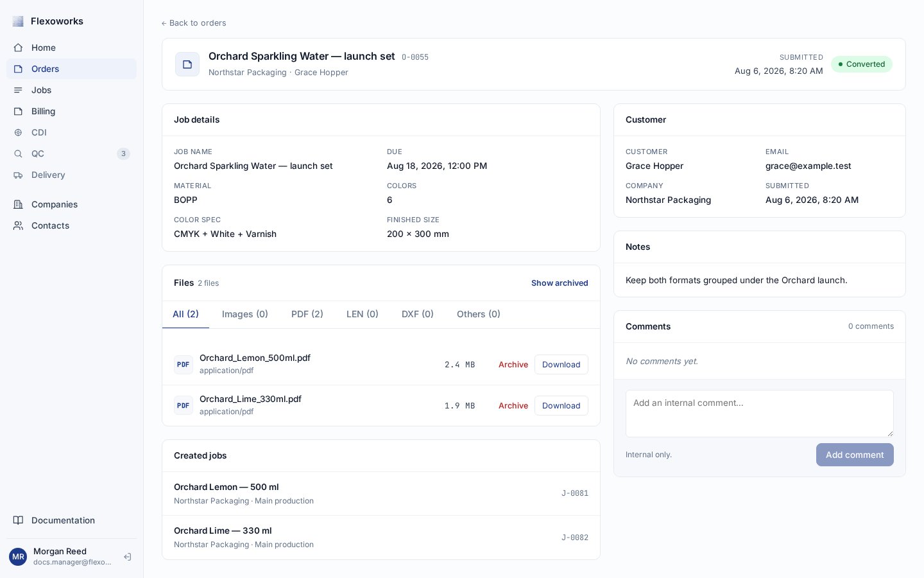This screenshot has height=578, width=924.
Task: Click the Documentation link text
Action: pyautogui.click(x=63, y=520)
